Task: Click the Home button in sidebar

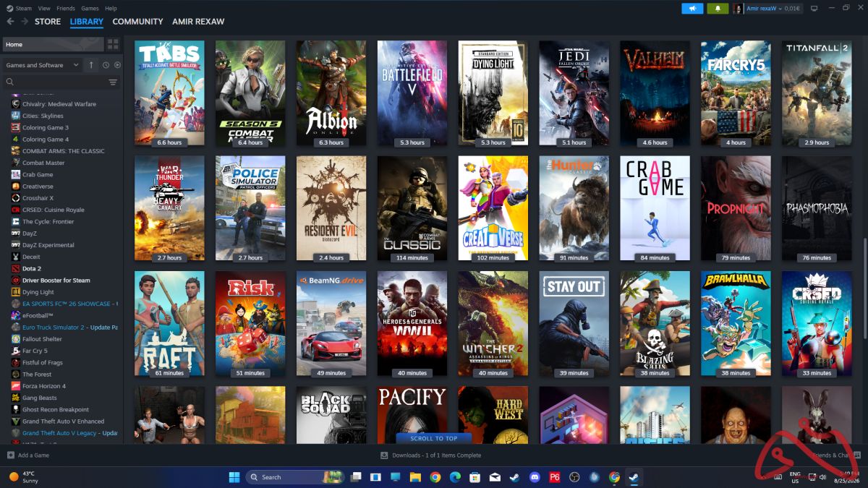Action: click(x=54, y=44)
